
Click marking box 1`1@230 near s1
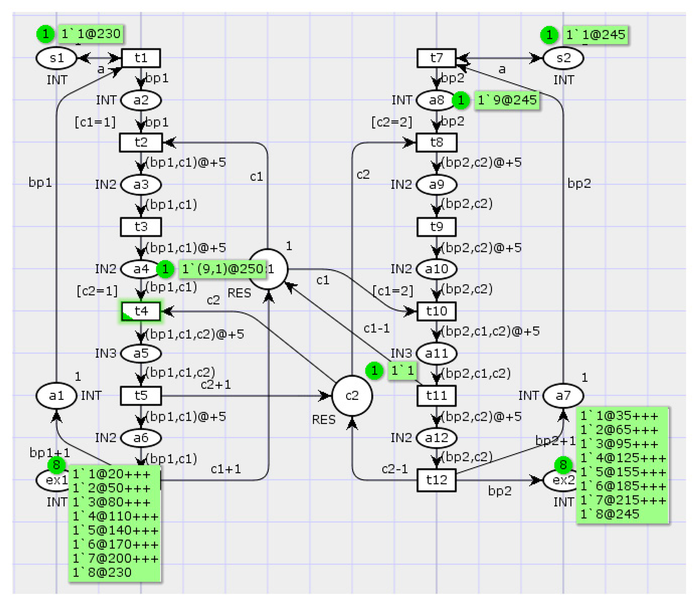coord(91,34)
